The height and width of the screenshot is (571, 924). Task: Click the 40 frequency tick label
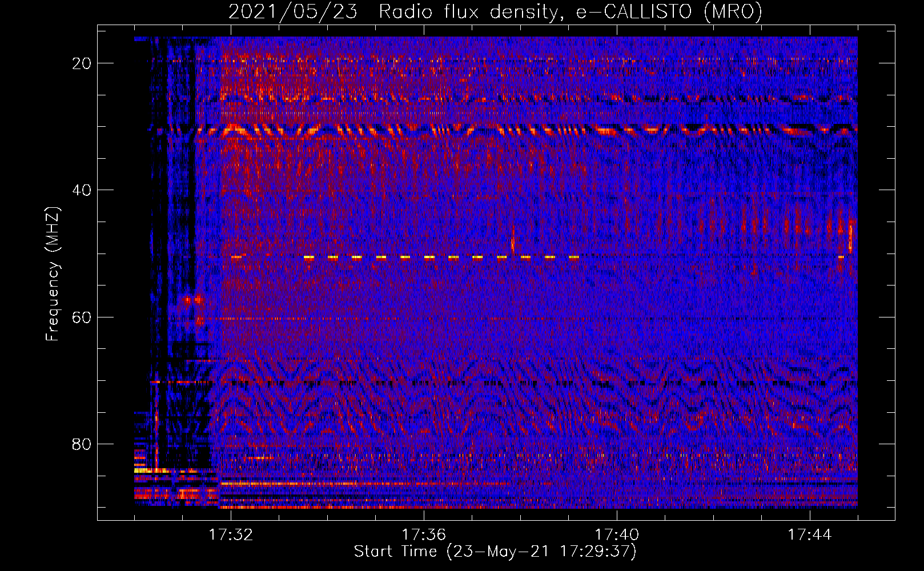click(x=82, y=190)
